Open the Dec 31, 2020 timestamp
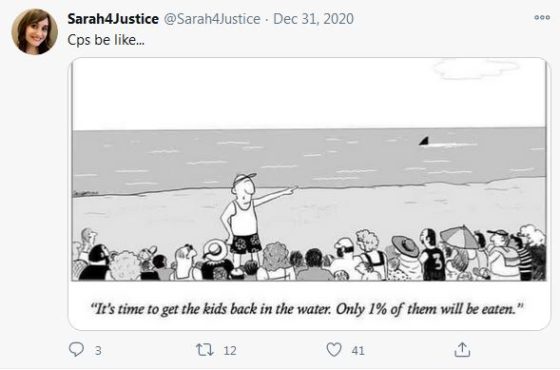Image resolution: width=560 pixels, height=370 pixels. point(313,19)
